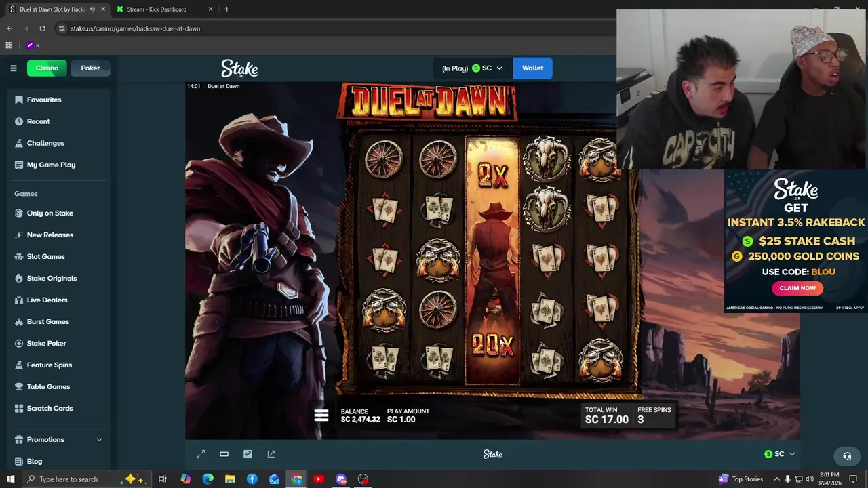The width and height of the screenshot is (868, 488).
Task: Open Favourites in the sidebar
Action: [x=44, y=100]
